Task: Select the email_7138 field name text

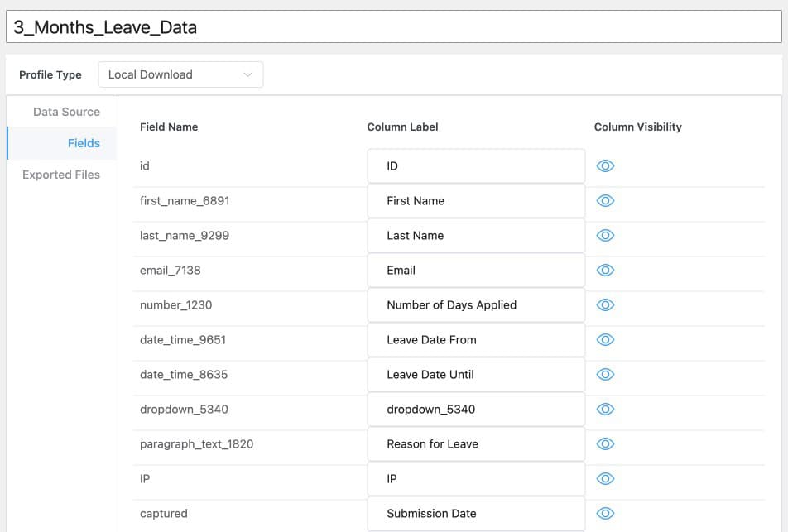Action: click(170, 270)
